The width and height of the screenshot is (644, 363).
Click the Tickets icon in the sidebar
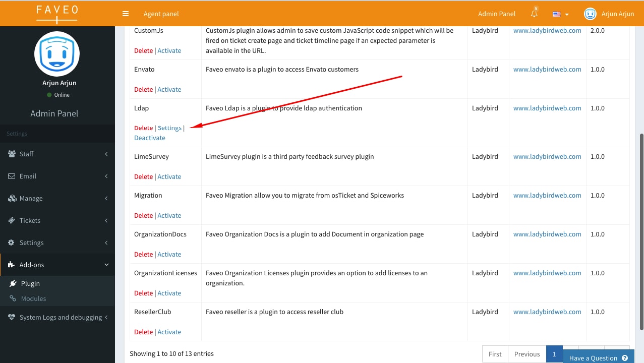[12, 220]
